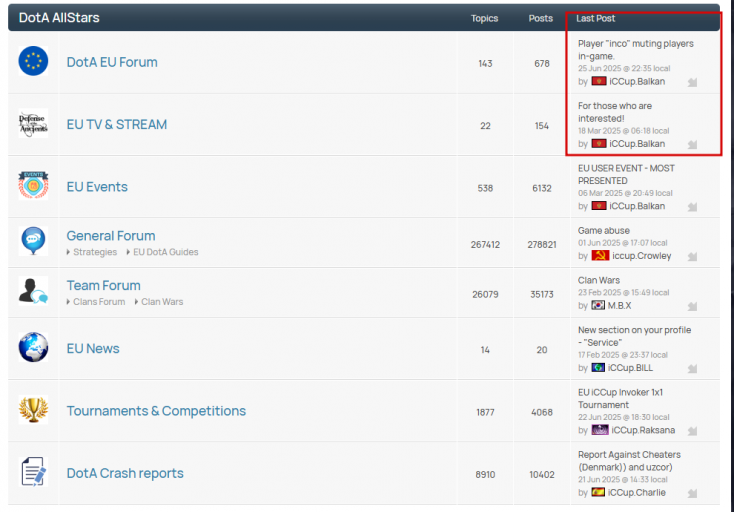Click Team Forum topics count 26079

(x=485, y=294)
